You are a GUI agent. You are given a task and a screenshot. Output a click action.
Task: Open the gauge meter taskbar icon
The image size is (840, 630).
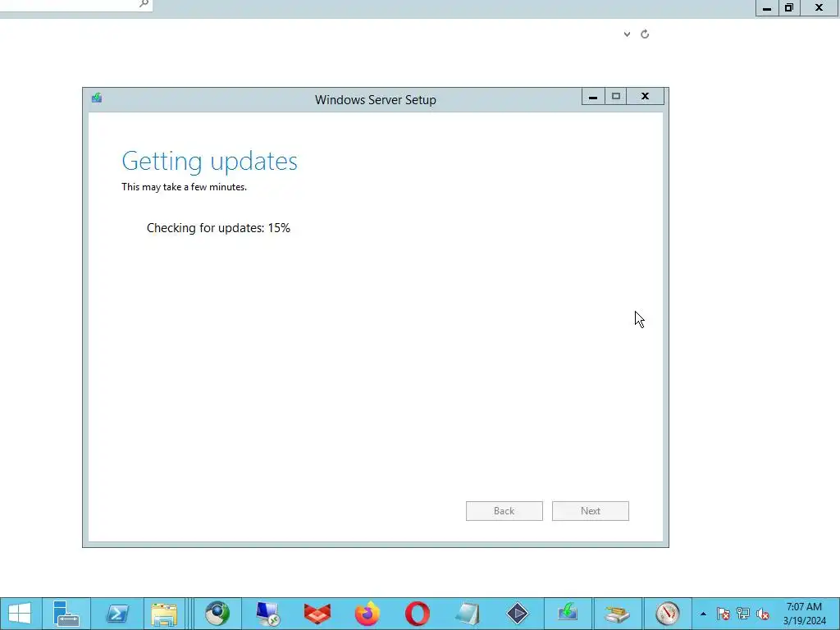coord(668,614)
